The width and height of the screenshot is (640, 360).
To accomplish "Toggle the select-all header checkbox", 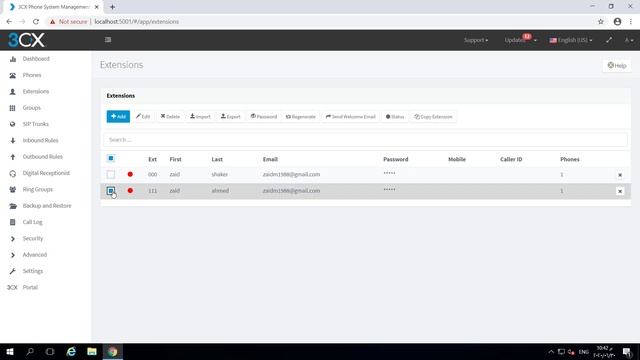I will click(111, 158).
